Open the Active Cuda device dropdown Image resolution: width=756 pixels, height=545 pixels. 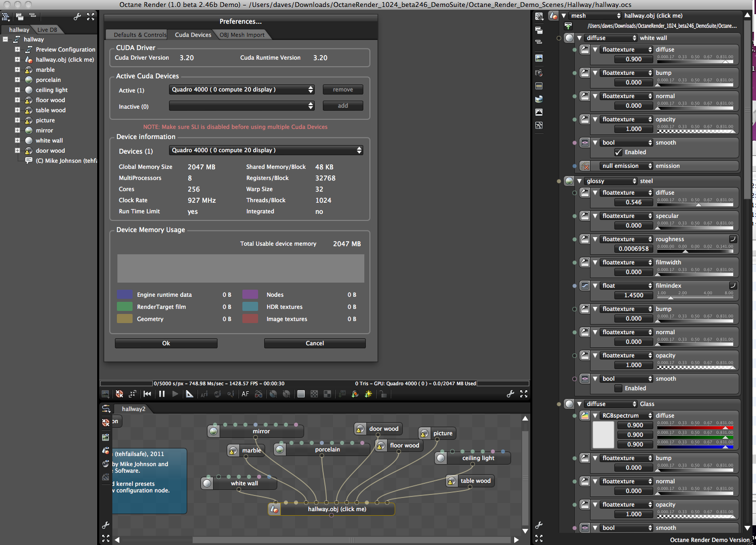(x=242, y=89)
